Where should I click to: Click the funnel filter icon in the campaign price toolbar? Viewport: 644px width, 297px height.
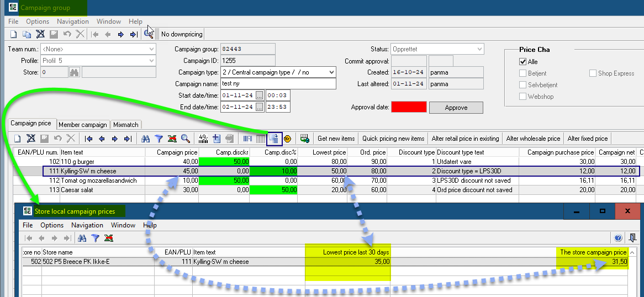coord(159,139)
